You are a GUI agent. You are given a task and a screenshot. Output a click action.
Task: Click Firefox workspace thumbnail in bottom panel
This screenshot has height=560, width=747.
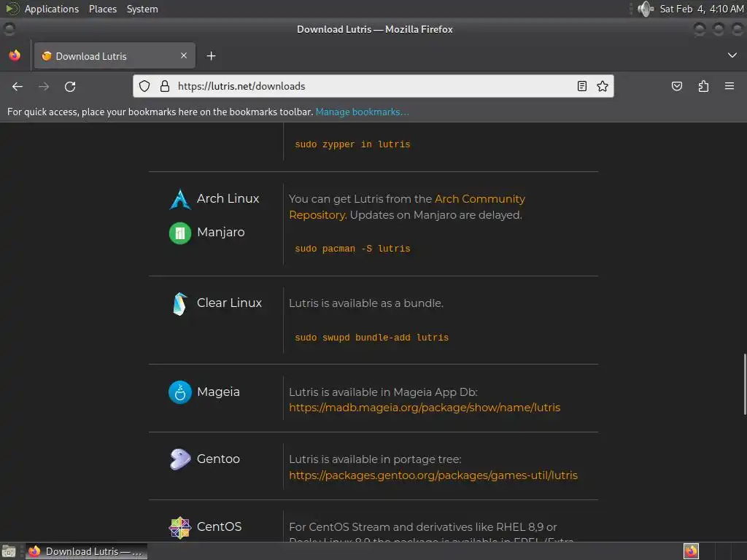click(691, 551)
